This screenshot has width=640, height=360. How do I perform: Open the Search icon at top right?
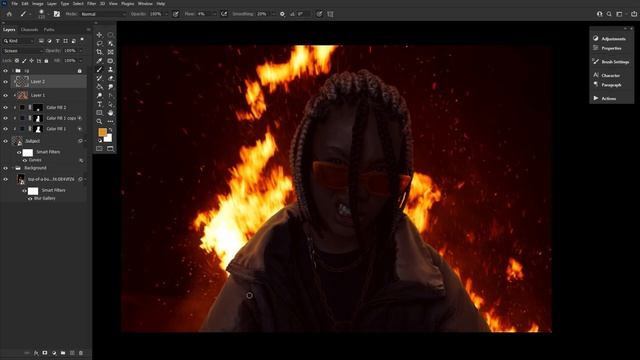(609, 14)
